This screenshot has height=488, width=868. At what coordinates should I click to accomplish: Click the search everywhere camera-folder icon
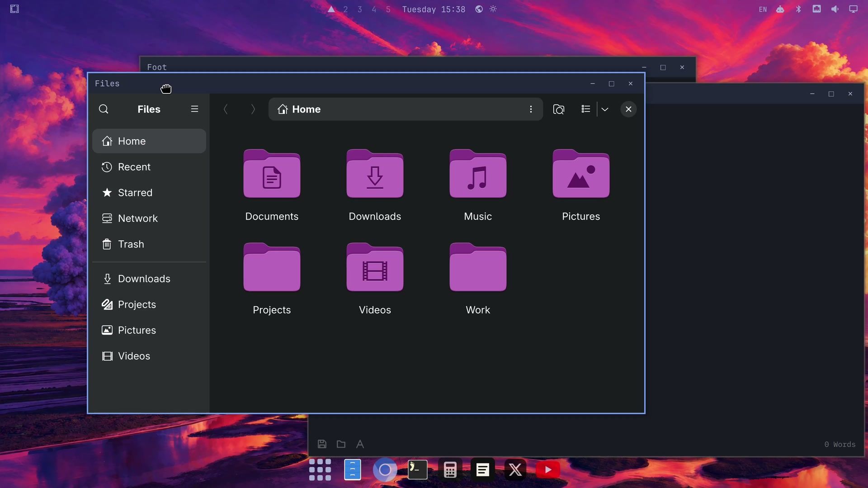pyautogui.click(x=559, y=109)
